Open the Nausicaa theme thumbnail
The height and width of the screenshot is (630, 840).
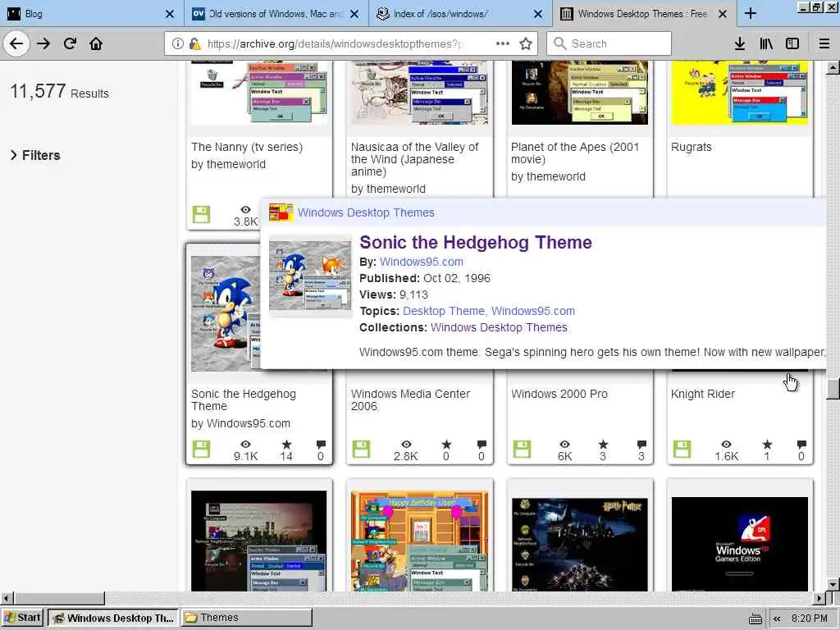(419, 92)
